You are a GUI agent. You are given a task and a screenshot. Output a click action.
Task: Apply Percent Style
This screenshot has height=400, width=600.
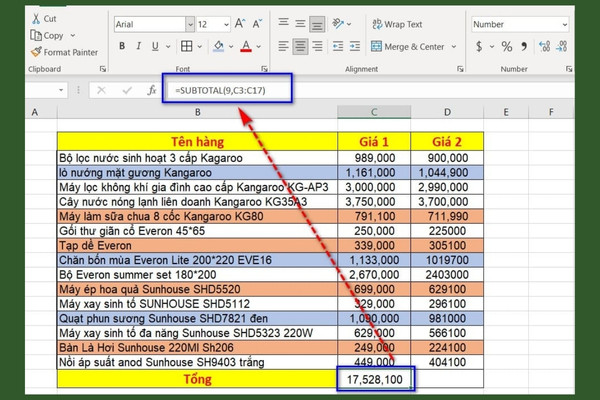[507, 47]
